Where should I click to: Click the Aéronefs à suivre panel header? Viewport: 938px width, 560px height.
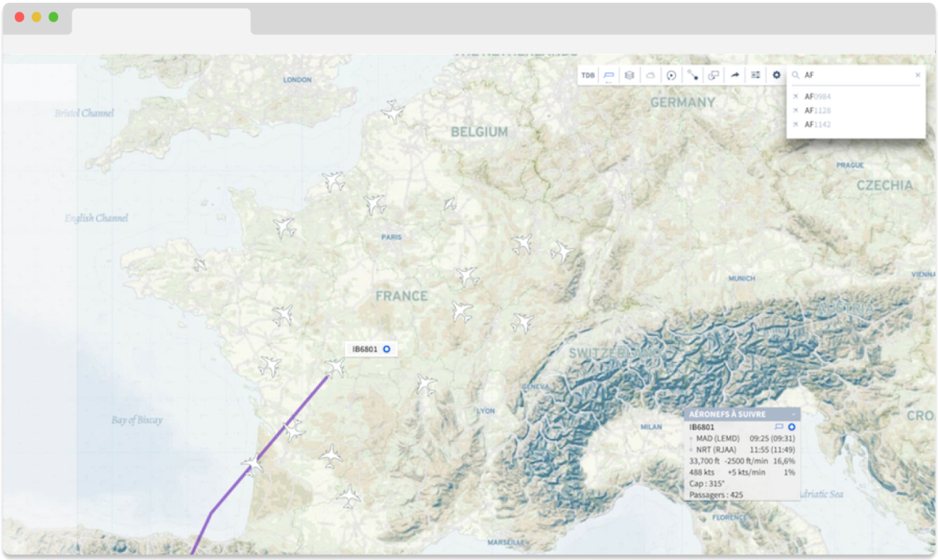742,414
